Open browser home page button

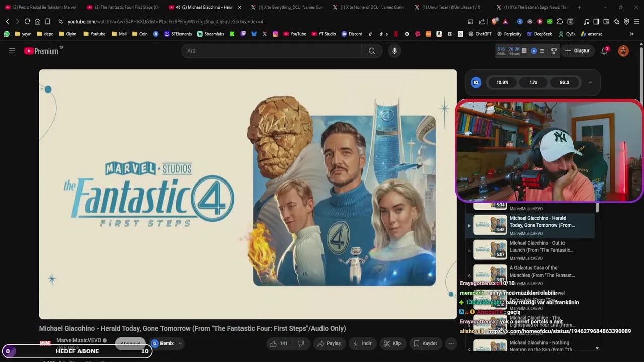coord(37,22)
